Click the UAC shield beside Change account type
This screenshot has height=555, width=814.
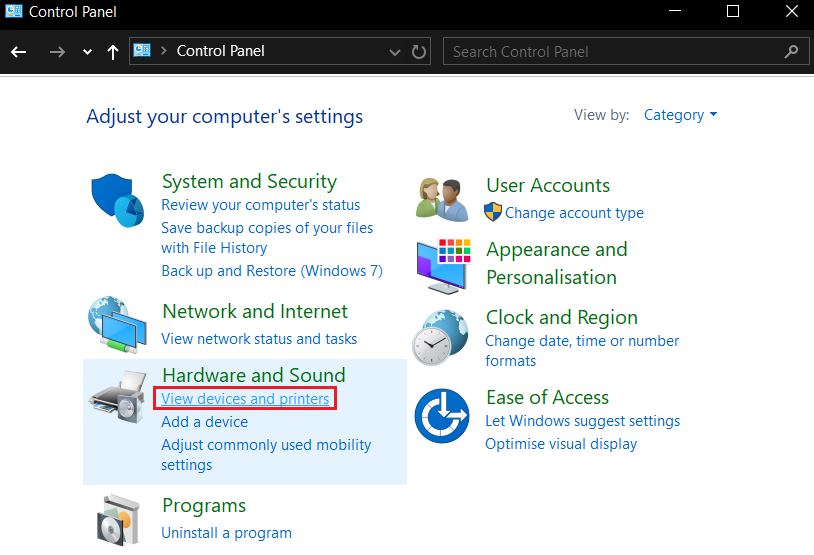[x=493, y=212]
